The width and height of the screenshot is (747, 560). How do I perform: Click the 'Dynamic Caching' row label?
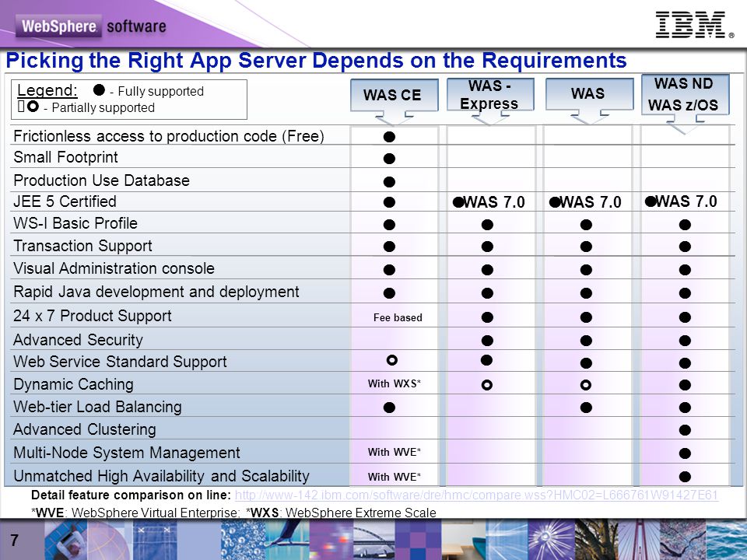tap(73, 384)
